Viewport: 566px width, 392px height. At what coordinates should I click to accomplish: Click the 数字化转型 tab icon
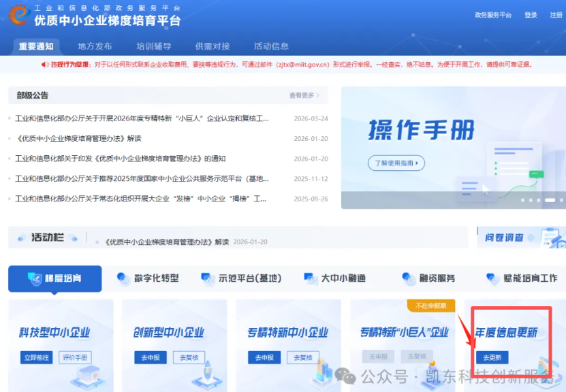(x=123, y=278)
